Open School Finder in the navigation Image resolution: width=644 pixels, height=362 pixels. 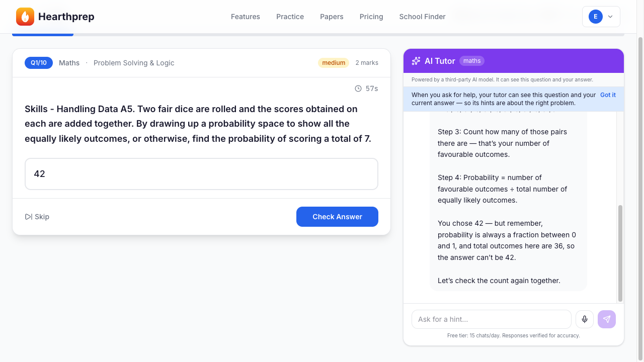(x=422, y=17)
